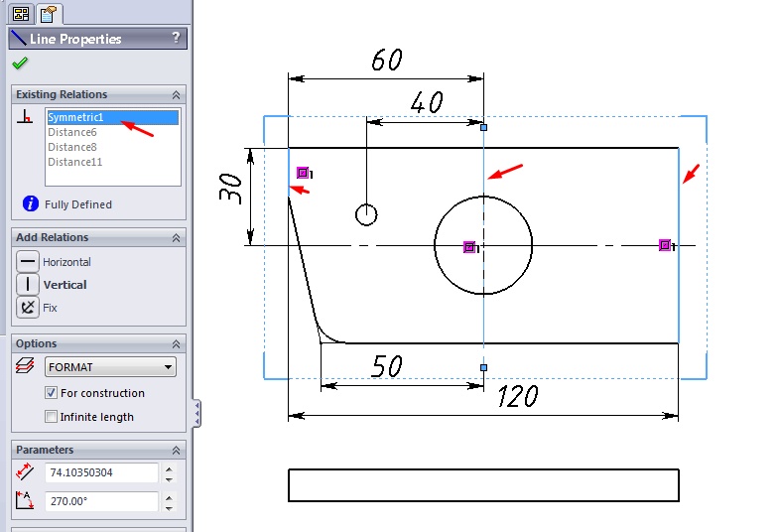Click the perpendicular relations icon beside the list

tap(25, 116)
